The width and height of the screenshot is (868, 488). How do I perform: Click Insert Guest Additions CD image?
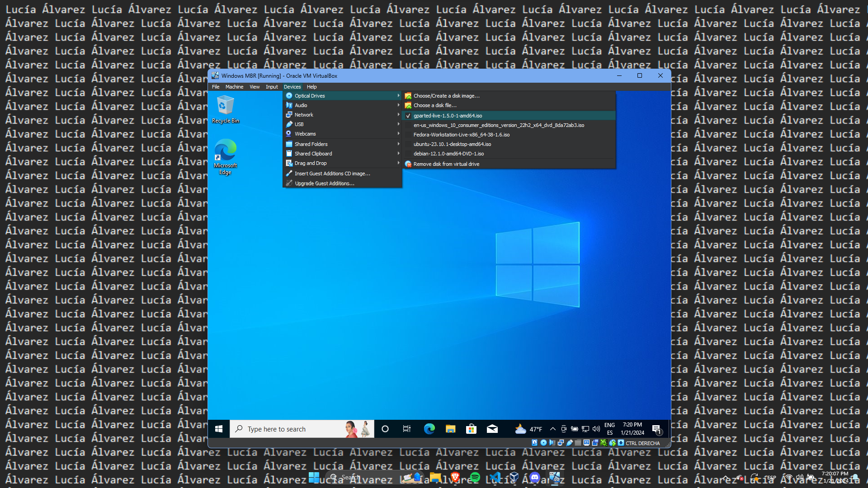pyautogui.click(x=332, y=174)
